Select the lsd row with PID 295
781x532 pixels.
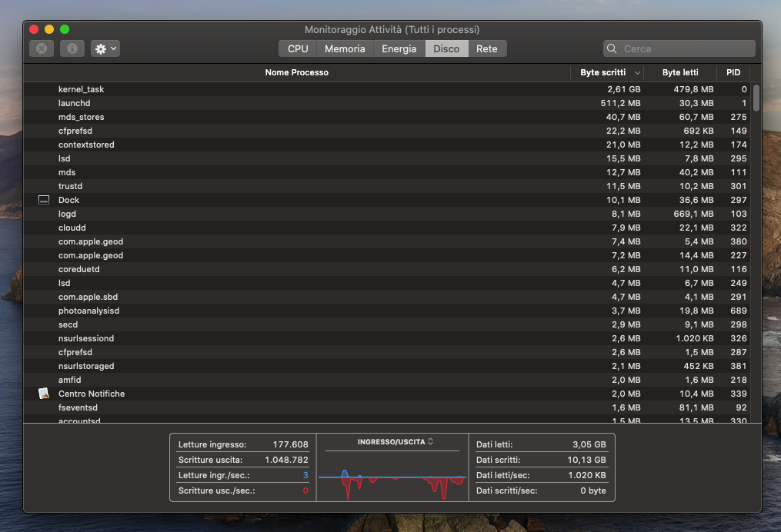point(386,158)
